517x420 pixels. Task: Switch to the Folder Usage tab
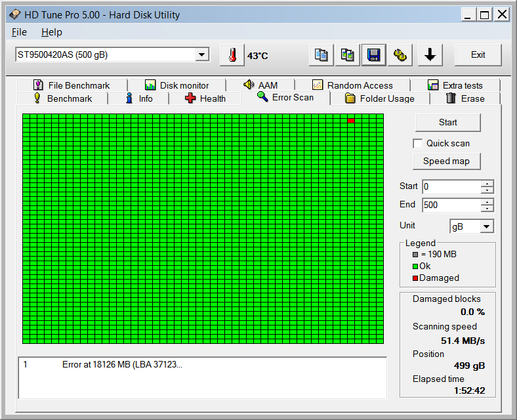[380, 98]
